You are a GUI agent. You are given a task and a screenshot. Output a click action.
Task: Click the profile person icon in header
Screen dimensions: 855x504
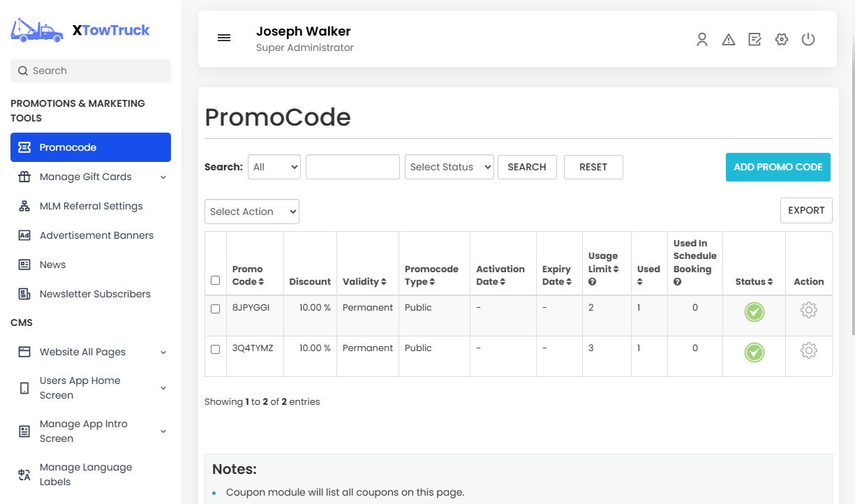[x=701, y=40]
